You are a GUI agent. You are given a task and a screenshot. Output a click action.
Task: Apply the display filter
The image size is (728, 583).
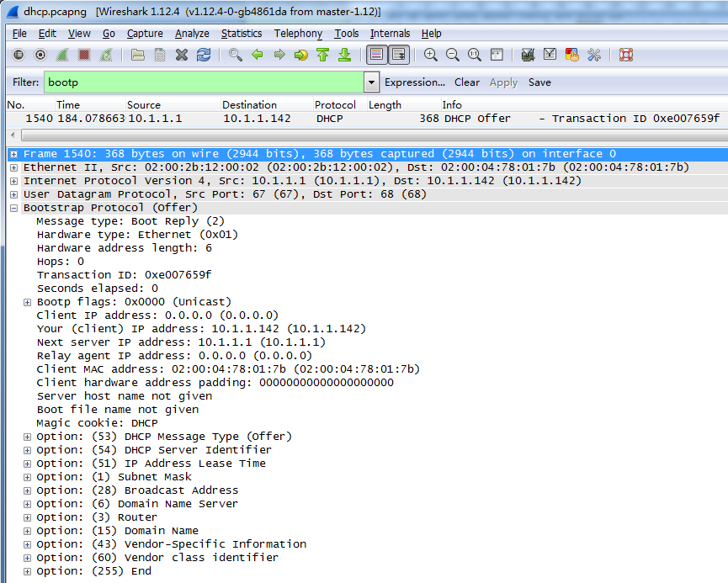coord(503,82)
